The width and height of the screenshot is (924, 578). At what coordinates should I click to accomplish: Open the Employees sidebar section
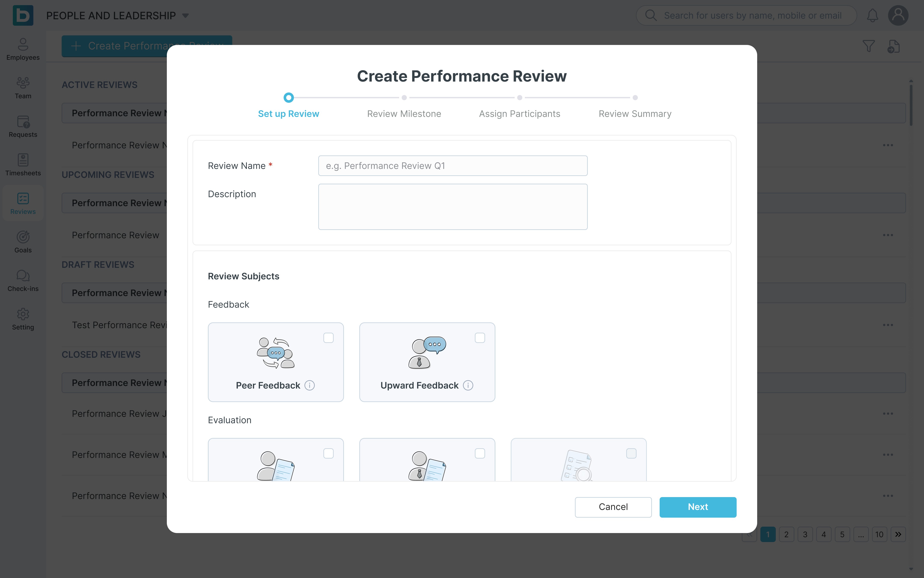click(23, 49)
